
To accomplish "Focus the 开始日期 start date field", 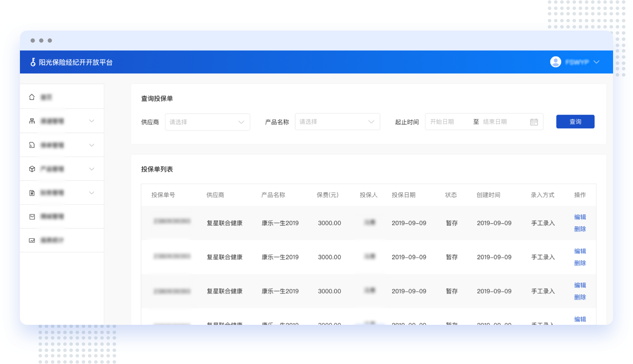I will point(442,122).
